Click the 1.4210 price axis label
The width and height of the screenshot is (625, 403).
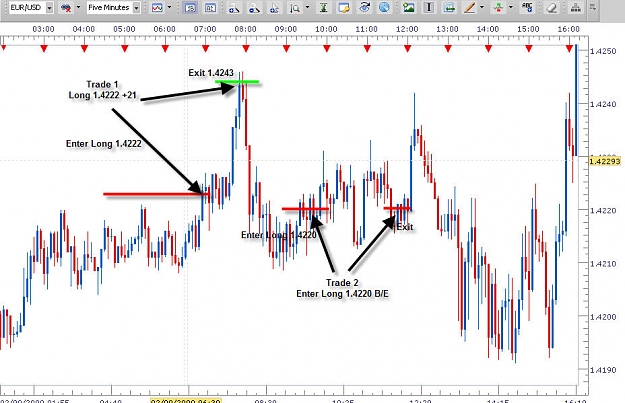603,264
